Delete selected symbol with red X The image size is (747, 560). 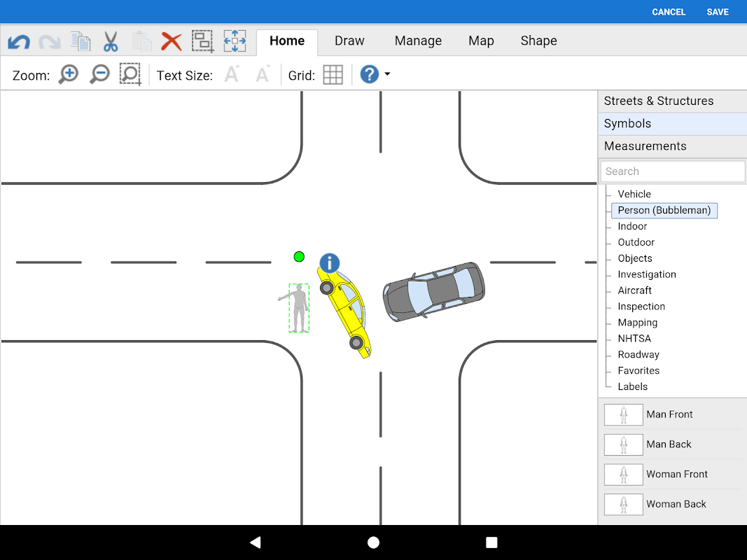(x=171, y=41)
